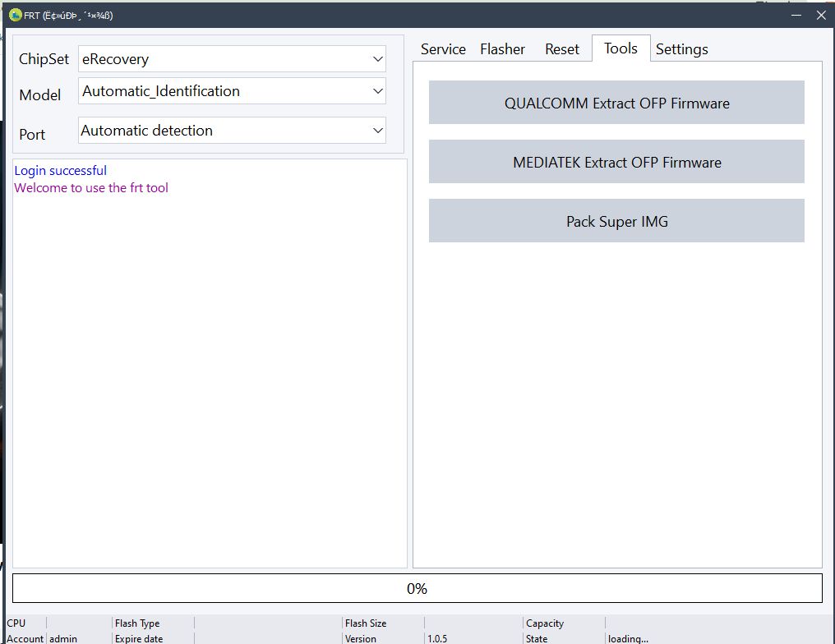Open the Reset tab
835x644 pixels.
562,48
